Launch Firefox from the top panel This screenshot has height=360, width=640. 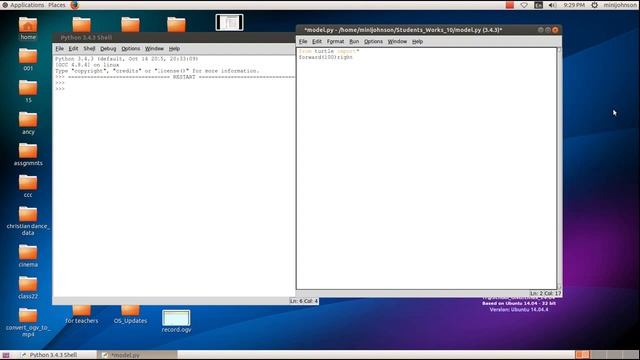click(x=74, y=5)
